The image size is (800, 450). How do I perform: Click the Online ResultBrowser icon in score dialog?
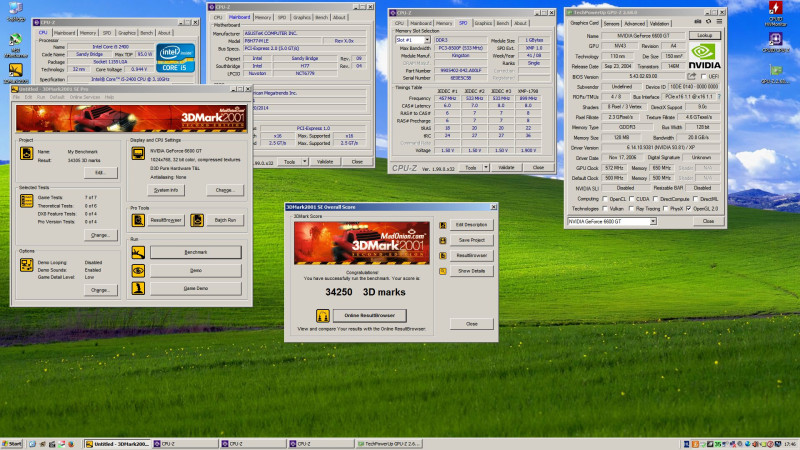(x=322, y=316)
